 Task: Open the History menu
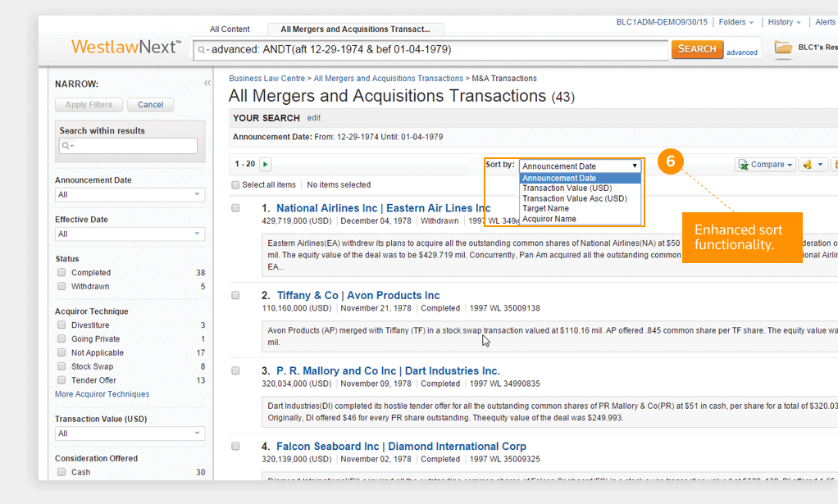click(x=784, y=22)
